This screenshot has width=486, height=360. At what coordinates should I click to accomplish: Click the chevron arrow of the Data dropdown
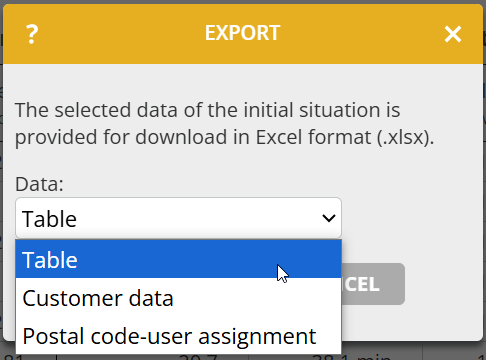[x=329, y=218]
